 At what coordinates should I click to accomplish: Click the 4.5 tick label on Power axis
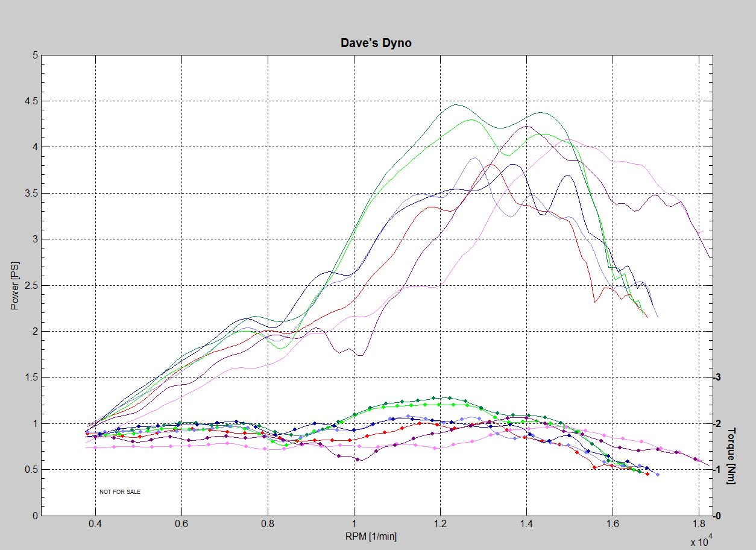pos(30,101)
